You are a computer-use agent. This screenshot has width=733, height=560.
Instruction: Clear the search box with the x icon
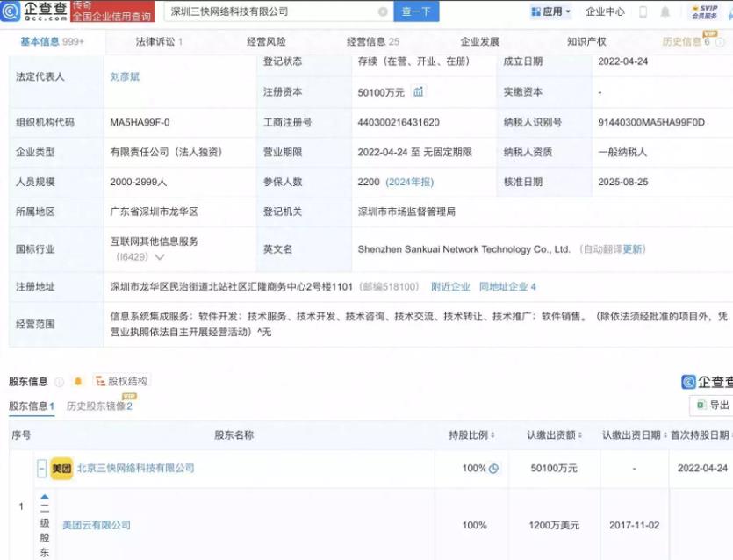coord(382,11)
